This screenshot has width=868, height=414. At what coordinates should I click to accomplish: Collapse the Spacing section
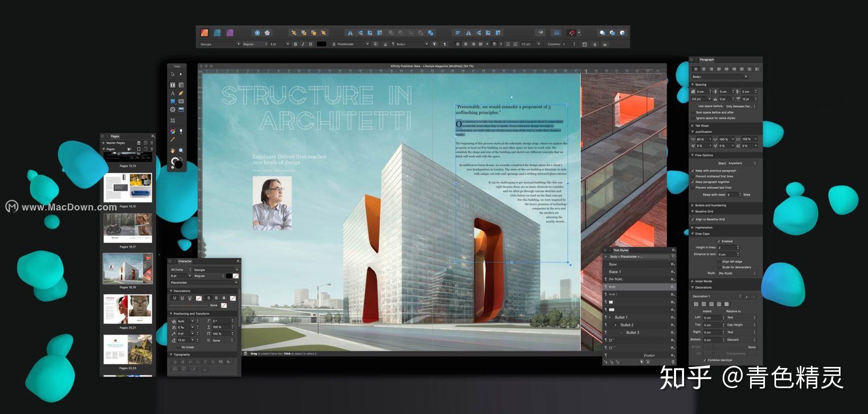pos(692,85)
